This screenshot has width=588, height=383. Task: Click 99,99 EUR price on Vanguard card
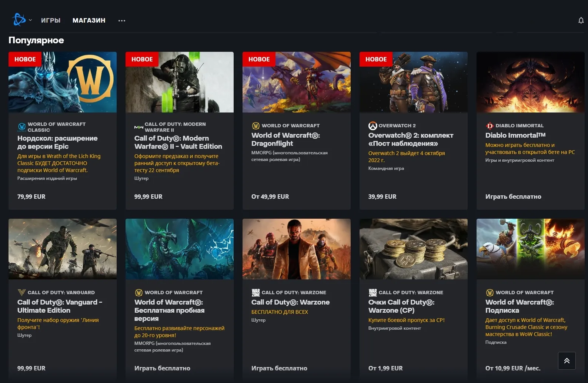point(31,369)
